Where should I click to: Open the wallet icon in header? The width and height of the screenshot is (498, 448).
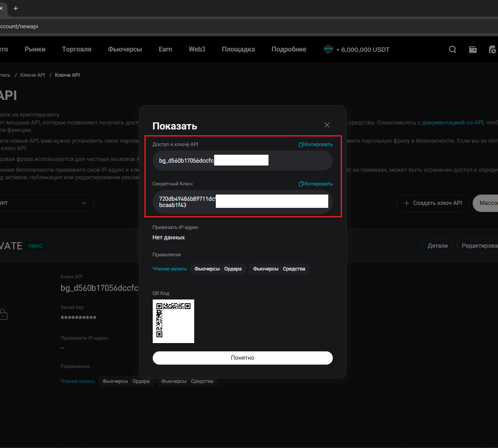473,49
